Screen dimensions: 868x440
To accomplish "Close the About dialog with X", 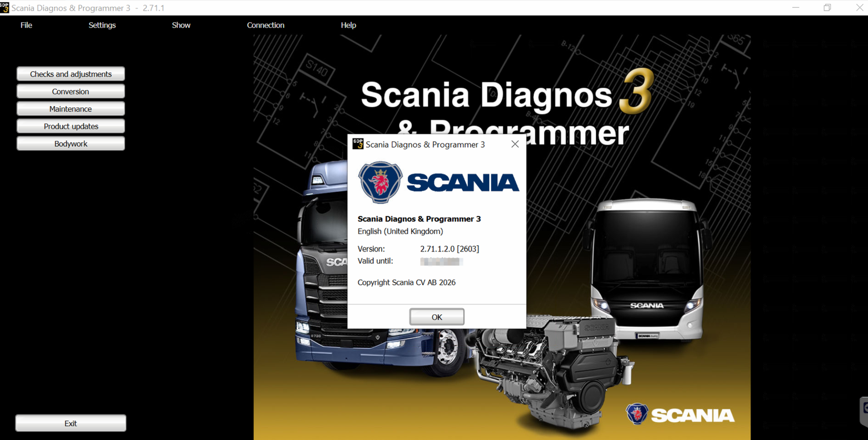I will [x=515, y=144].
